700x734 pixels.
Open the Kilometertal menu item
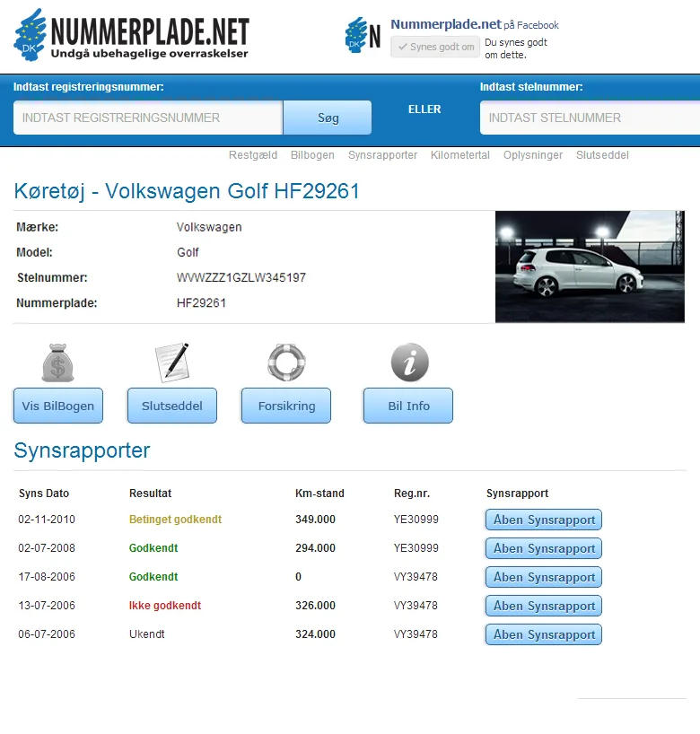[x=460, y=155]
